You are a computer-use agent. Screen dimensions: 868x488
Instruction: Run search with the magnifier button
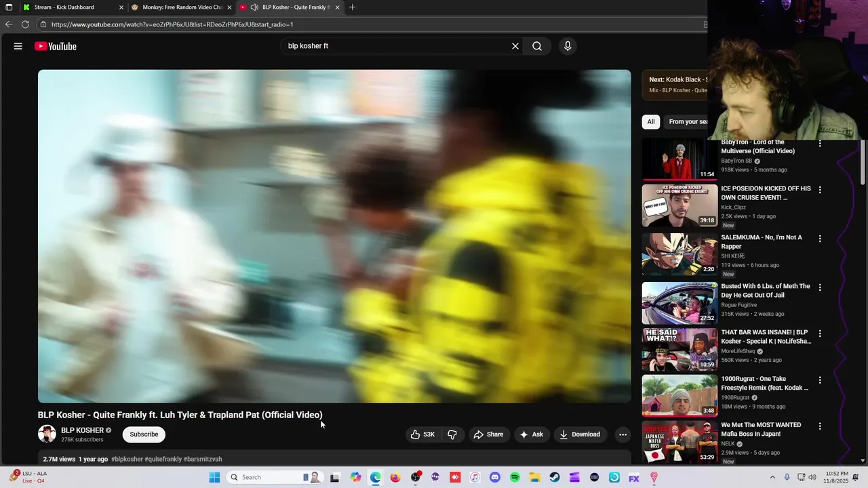pyautogui.click(x=537, y=46)
